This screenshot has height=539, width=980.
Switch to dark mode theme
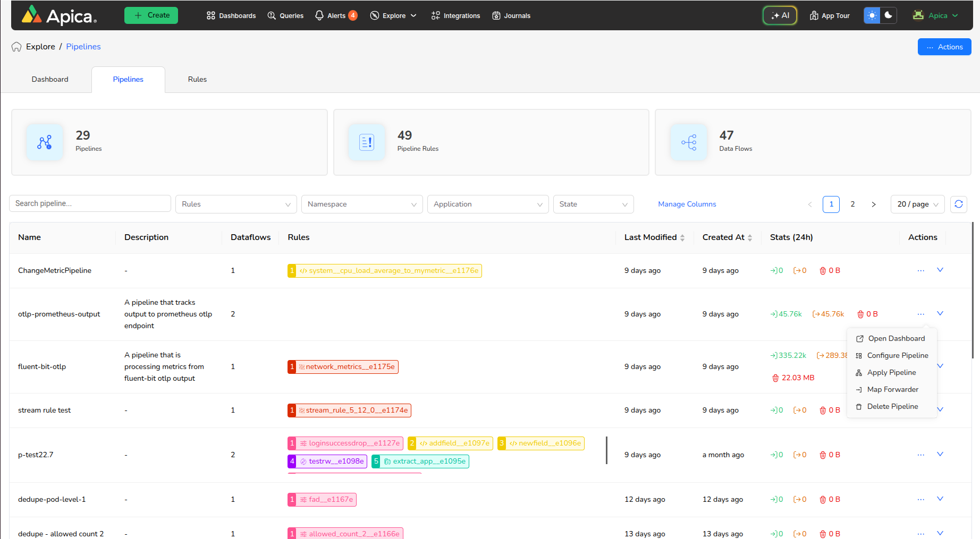tap(888, 15)
